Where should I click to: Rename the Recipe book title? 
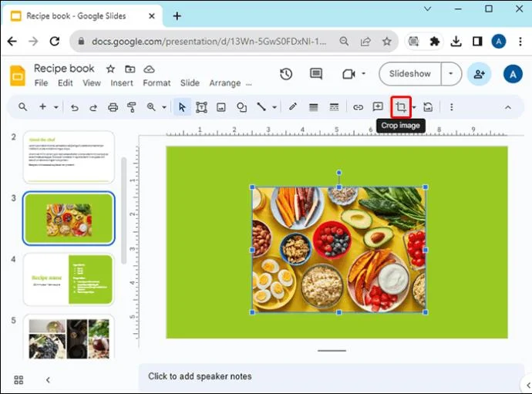pos(64,69)
